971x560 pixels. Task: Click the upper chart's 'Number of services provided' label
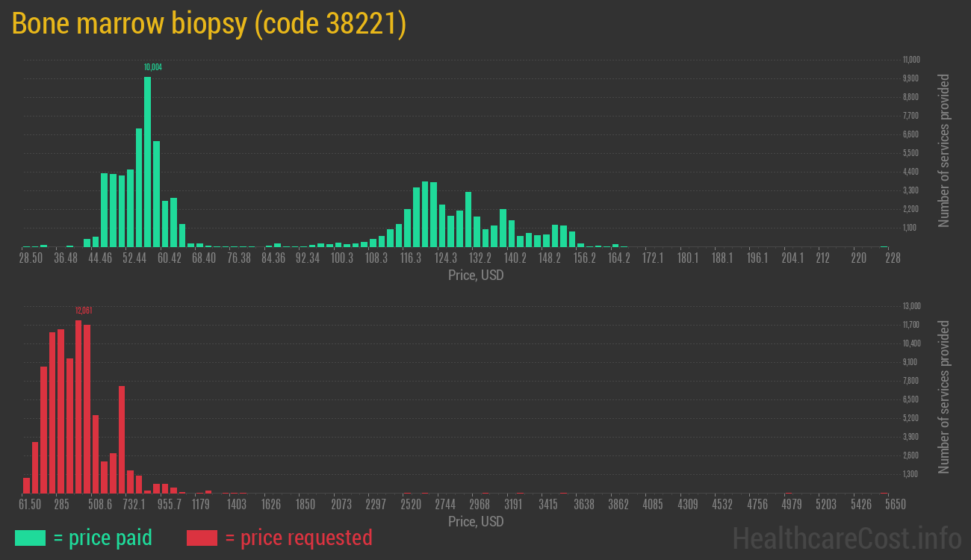[944, 150]
